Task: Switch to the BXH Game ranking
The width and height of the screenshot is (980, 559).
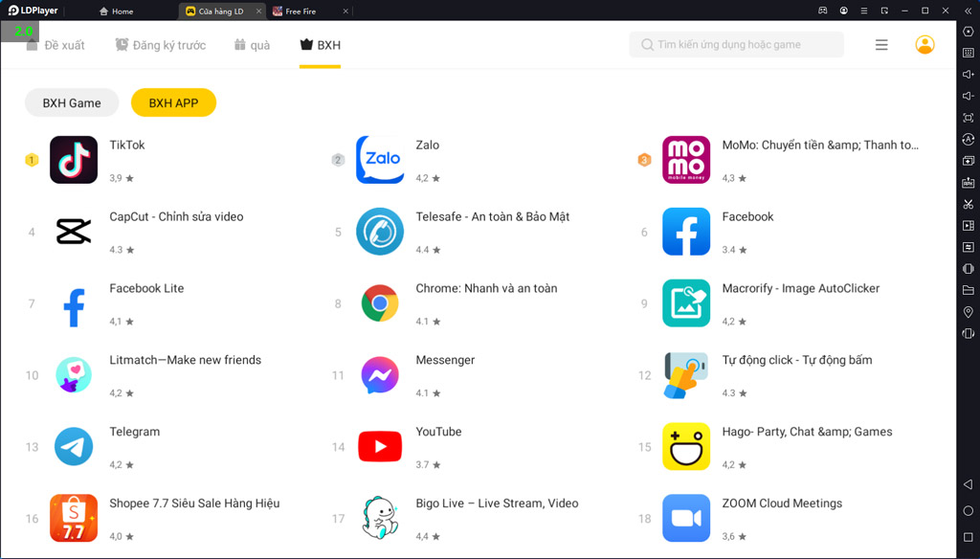Action: click(x=71, y=102)
